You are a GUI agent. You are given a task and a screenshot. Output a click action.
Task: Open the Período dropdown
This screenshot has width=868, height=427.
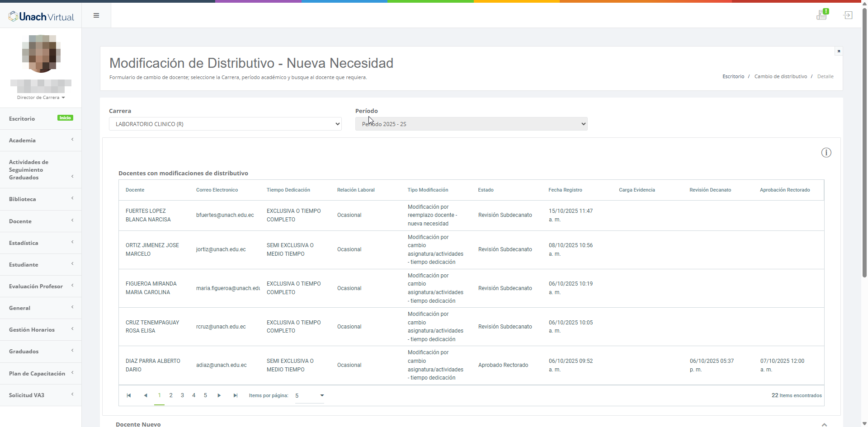click(471, 124)
